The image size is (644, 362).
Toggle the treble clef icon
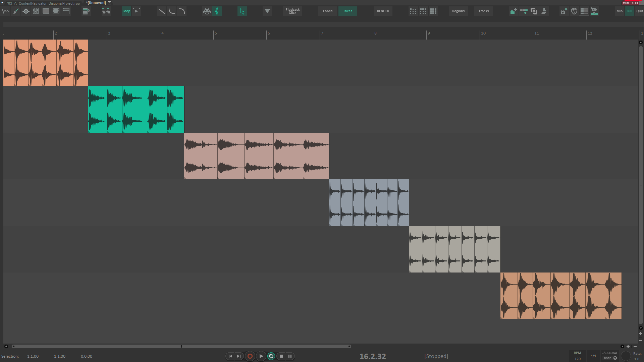[217, 11]
